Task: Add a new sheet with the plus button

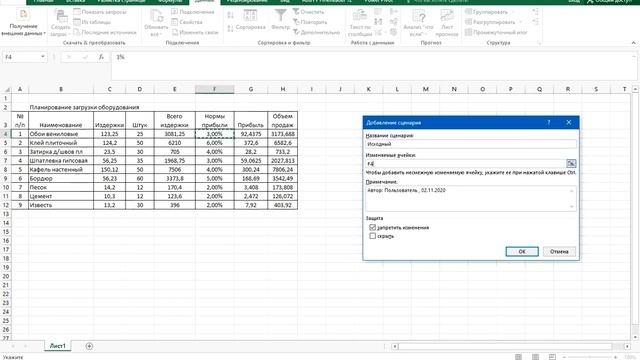Action: click(x=89, y=346)
